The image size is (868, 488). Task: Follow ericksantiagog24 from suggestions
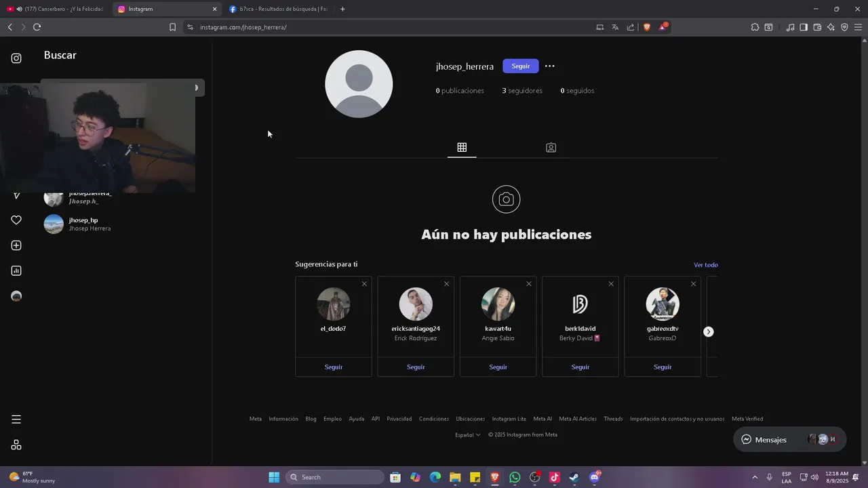point(416,367)
